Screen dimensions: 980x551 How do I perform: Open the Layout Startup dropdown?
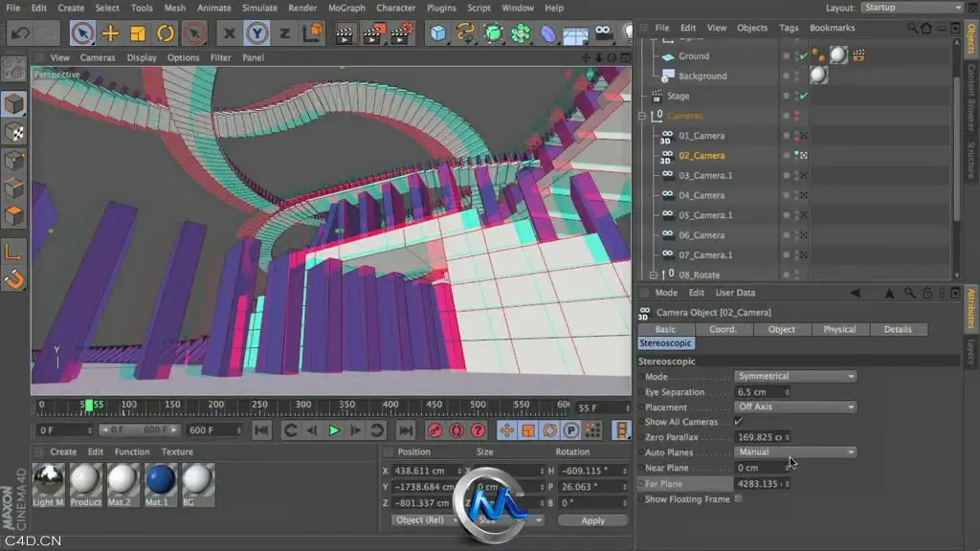pos(912,8)
